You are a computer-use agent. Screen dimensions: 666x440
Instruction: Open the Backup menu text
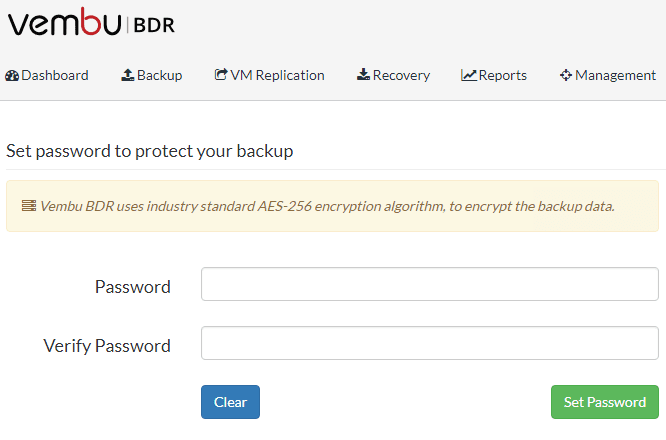point(160,75)
